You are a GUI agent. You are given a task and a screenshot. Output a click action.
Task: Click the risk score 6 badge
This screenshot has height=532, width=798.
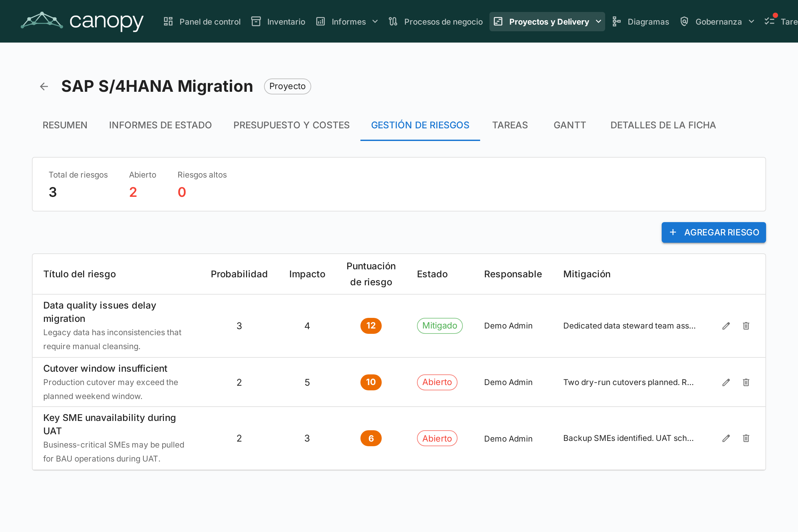coord(371,438)
